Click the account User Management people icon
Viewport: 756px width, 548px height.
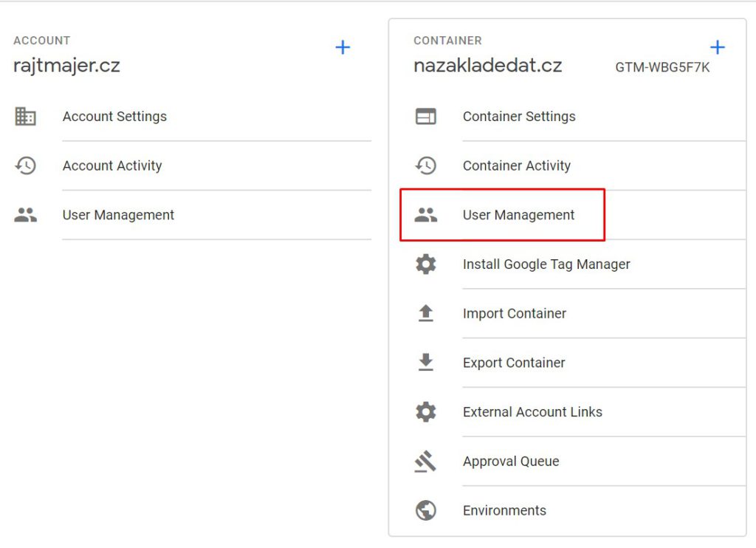(x=26, y=215)
